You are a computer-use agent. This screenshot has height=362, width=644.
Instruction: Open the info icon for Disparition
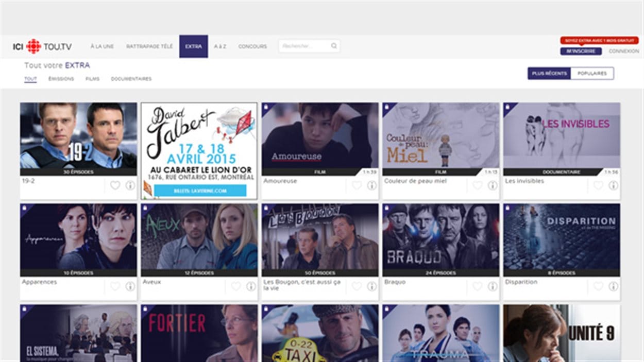tap(613, 286)
